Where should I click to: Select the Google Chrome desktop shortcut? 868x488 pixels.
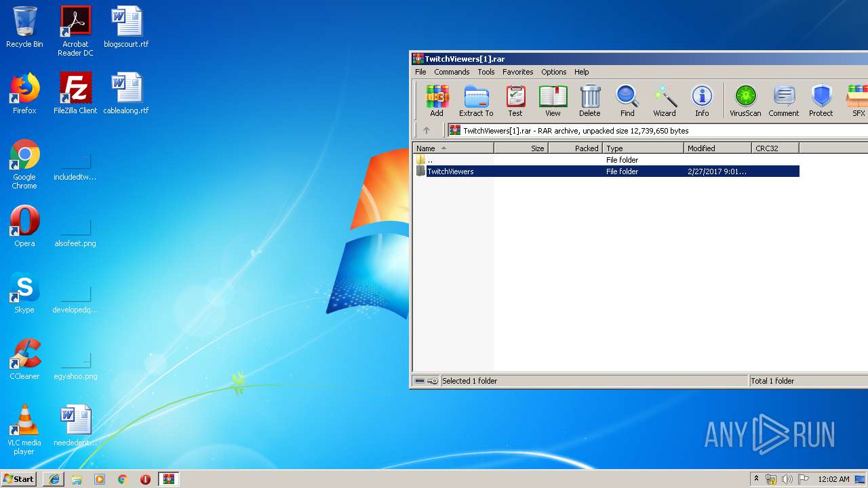24,164
